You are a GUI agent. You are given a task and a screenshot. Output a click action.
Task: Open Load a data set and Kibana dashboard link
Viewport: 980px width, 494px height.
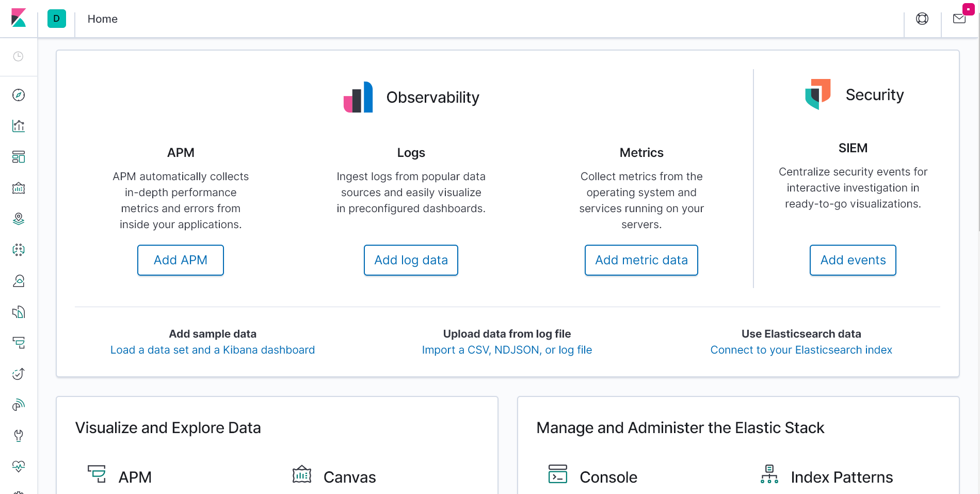(213, 350)
